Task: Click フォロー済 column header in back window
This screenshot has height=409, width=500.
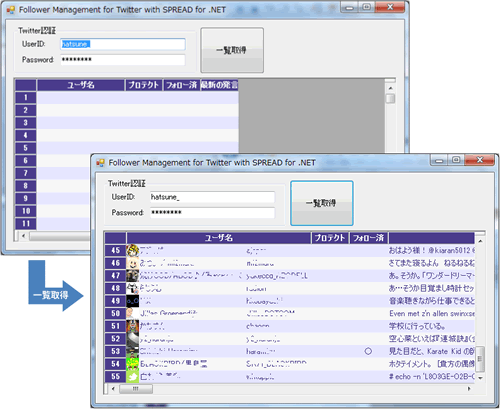Action: (x=181, y=85)
